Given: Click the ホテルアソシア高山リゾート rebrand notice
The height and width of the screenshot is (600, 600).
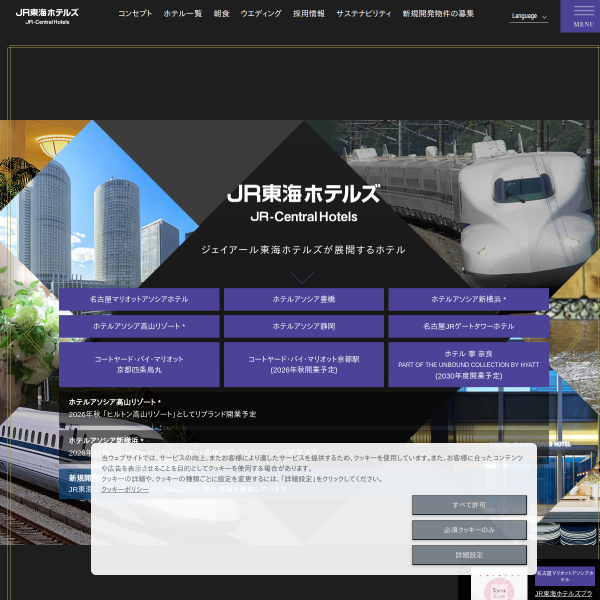Looking at the screenshot, I should [162, 408].
